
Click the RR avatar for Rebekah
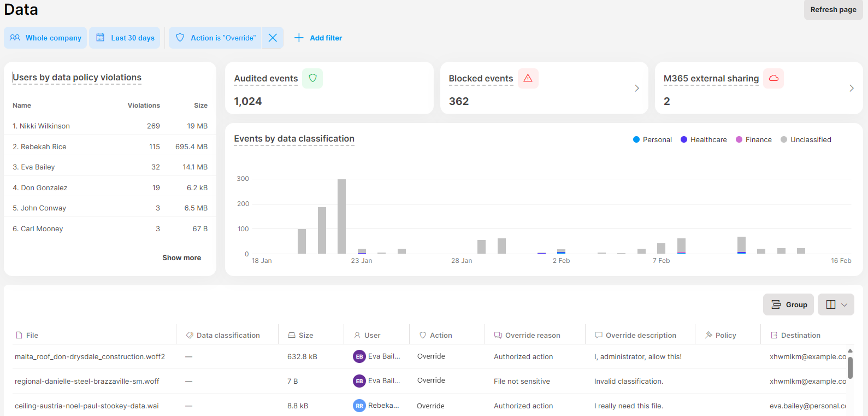point(359,406)
